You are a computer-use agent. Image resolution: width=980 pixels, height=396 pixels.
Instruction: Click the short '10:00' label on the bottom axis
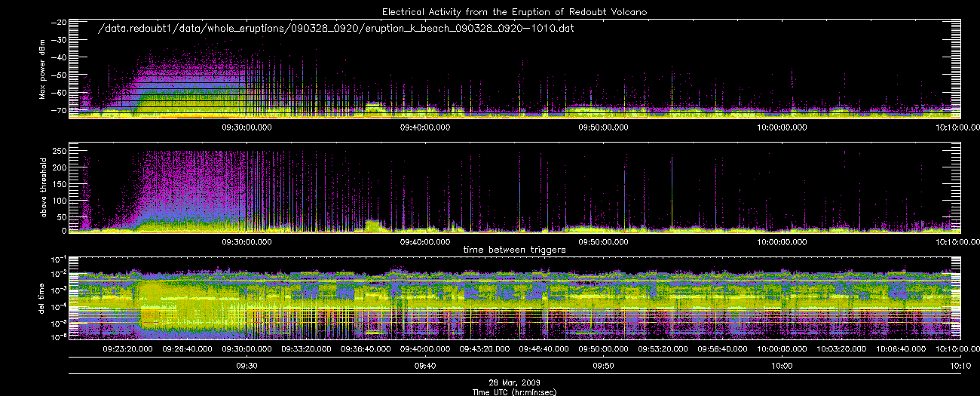[782, 366]
